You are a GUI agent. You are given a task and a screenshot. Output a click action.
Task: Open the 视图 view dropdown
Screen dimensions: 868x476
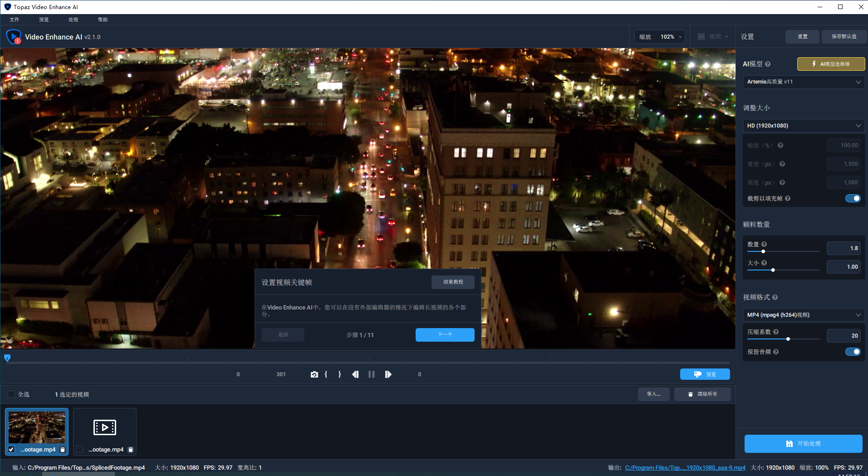(713, 37)
